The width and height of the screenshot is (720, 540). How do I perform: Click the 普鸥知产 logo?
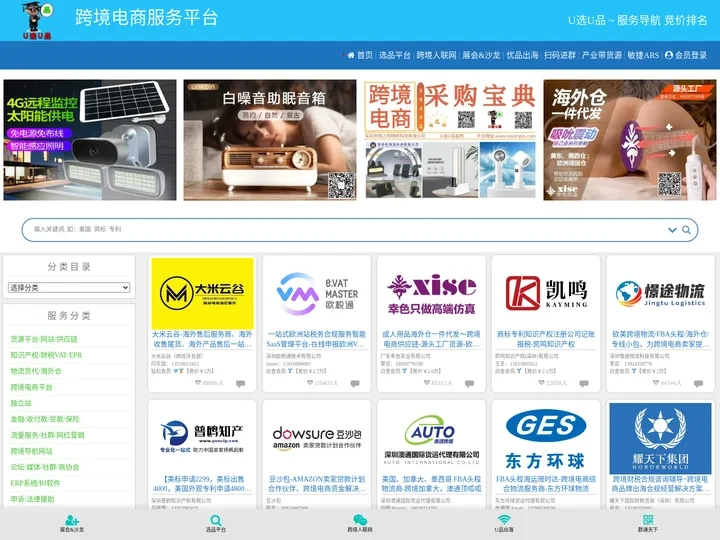tap(202, 439)
